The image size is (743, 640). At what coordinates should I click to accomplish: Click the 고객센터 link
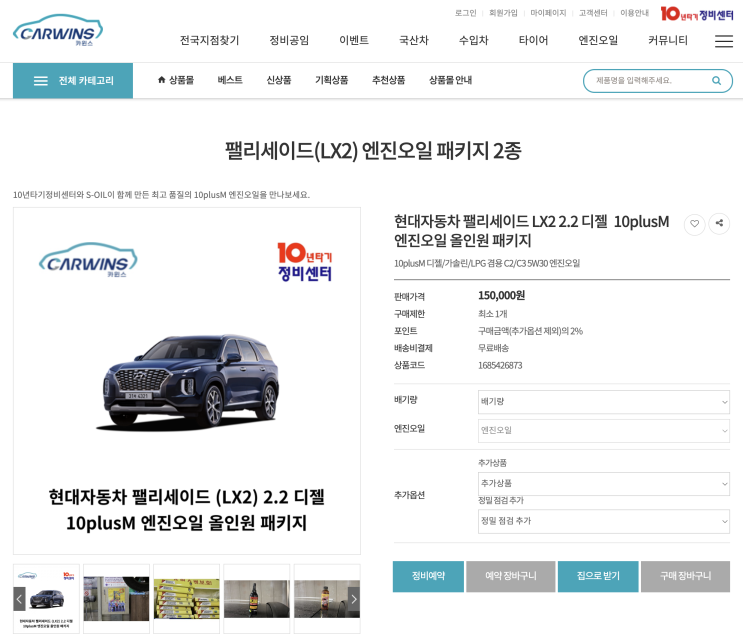pos(593,13)
